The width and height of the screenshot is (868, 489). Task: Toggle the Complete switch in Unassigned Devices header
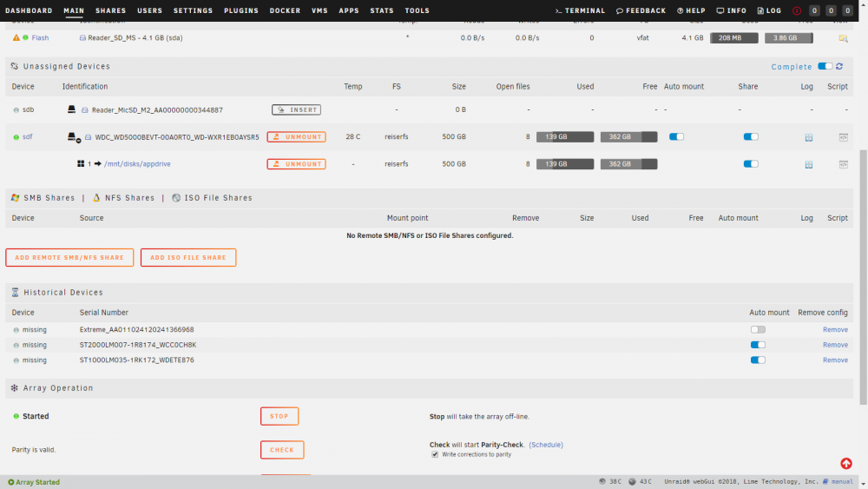click(x=825, y=66)
